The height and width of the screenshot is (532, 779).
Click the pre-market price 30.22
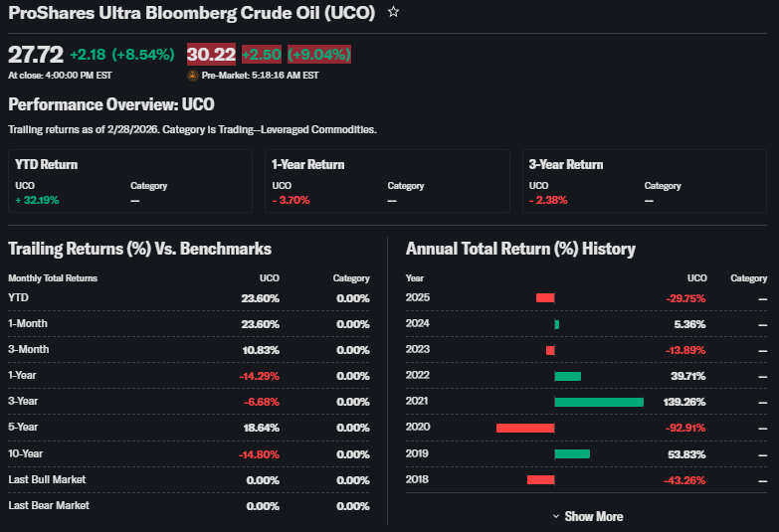point(211,54)
